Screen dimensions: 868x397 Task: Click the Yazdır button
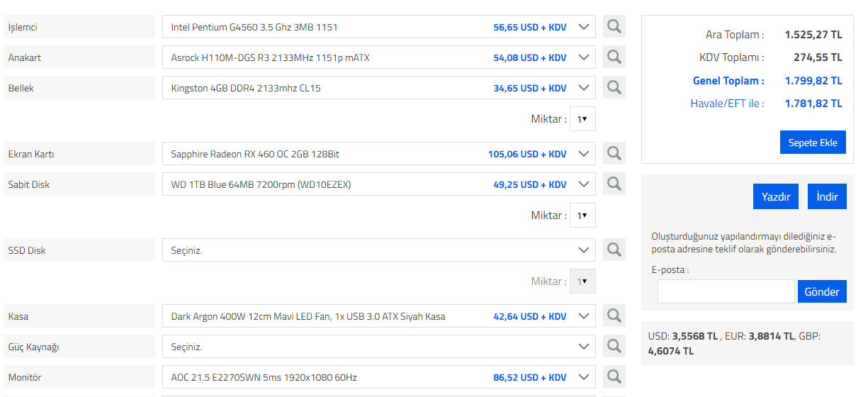click(x=776, y=196)
